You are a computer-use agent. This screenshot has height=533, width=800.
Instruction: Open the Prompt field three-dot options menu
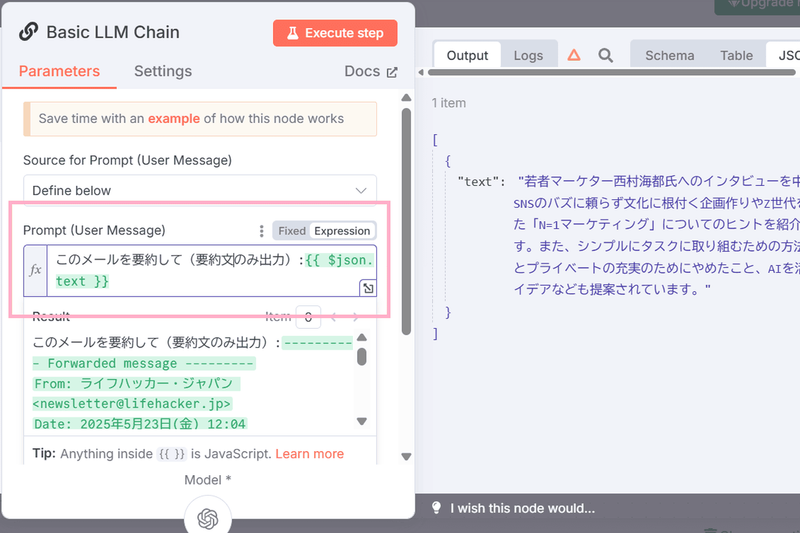[x=261, y=231]
